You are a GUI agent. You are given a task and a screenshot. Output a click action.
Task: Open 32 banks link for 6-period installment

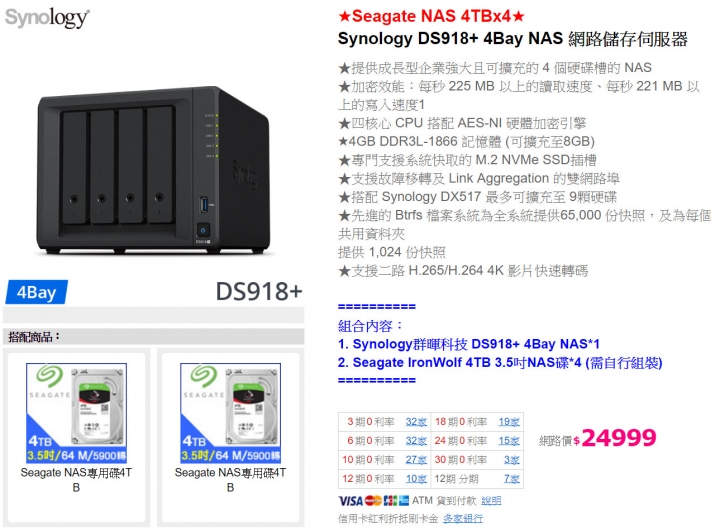coord(416,441)
